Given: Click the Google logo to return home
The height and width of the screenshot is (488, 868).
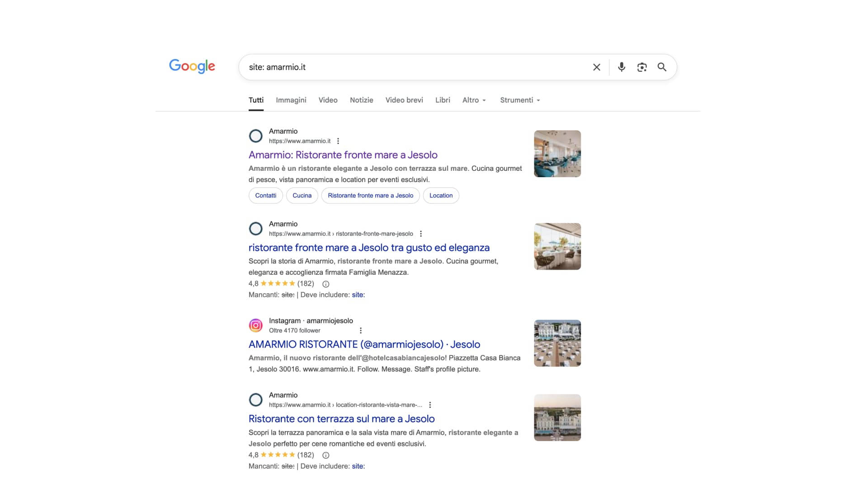Looking at the screenshot, I should click(192, 66).
